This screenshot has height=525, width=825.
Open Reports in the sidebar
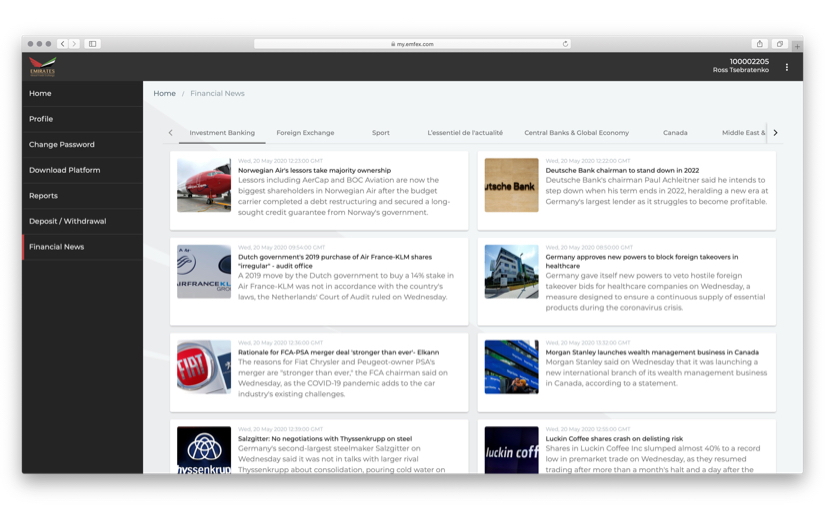[x=82, y=196]
